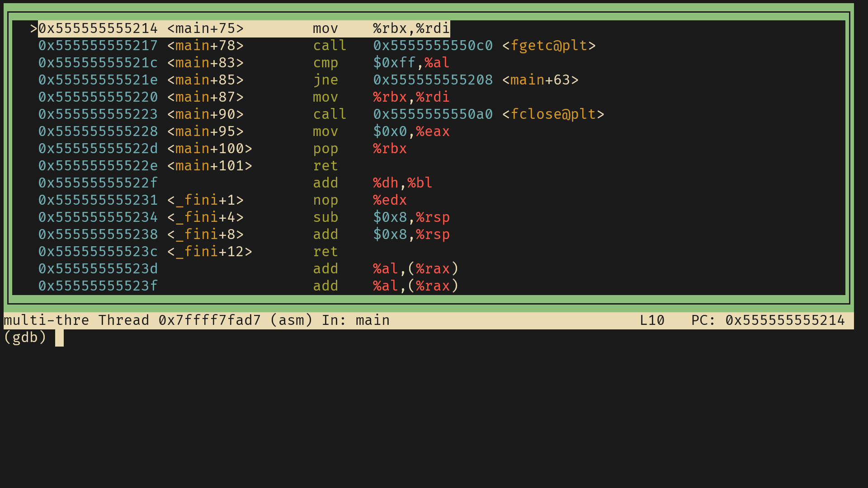
Task: Select the last line at 0x55555555523f
Action: click(x=98, y=286)
